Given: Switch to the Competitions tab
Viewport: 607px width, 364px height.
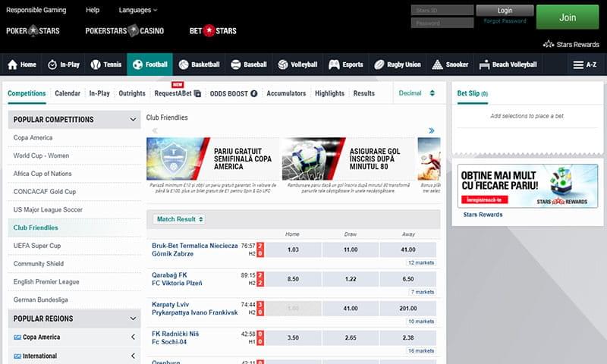Looking at the screenshot, I should 27,93.
